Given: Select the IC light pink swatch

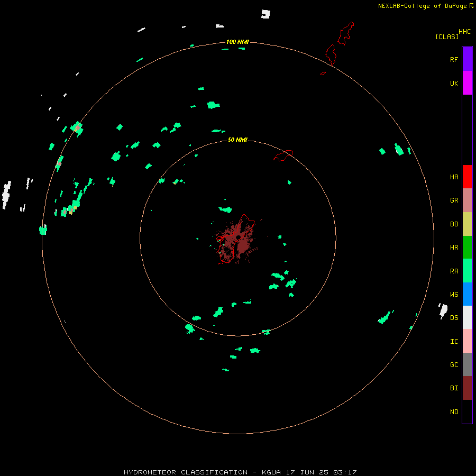Looking at the screenshot, I should click(467, 341).
